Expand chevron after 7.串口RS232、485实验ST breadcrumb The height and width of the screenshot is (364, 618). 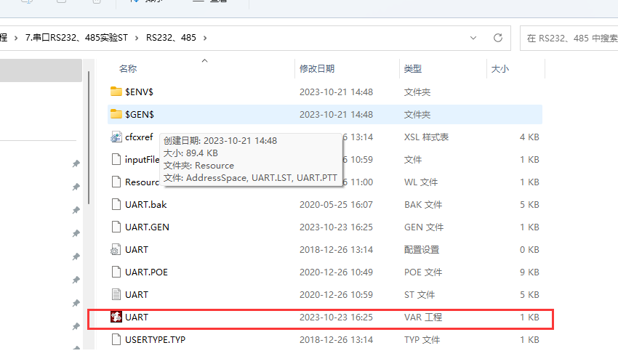pyautogui.click(x=137, y=38)
